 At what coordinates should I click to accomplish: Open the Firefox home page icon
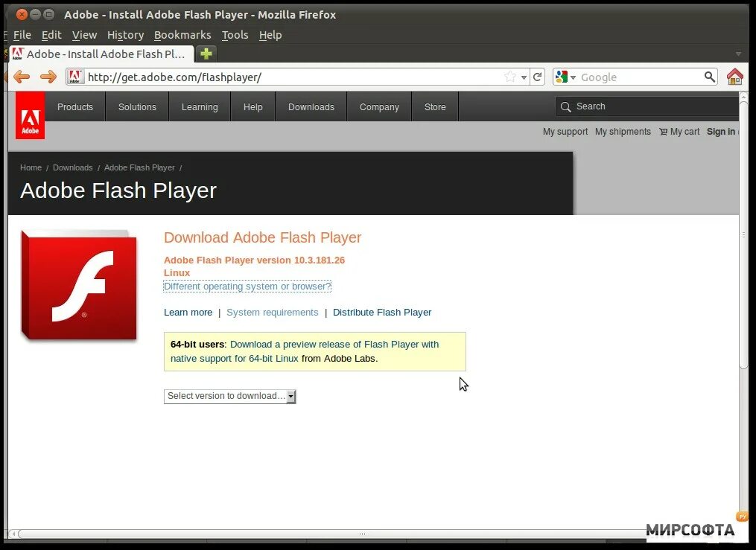click(x=735, y=77)
